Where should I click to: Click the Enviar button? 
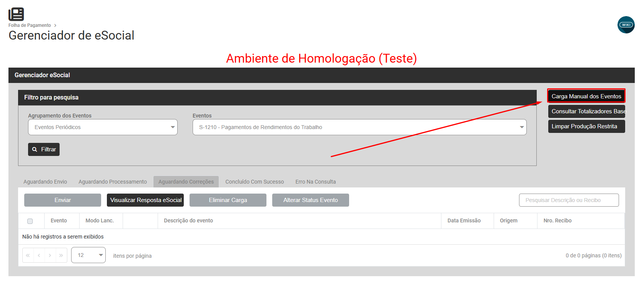pyautogui.click(x=63, y=200)
